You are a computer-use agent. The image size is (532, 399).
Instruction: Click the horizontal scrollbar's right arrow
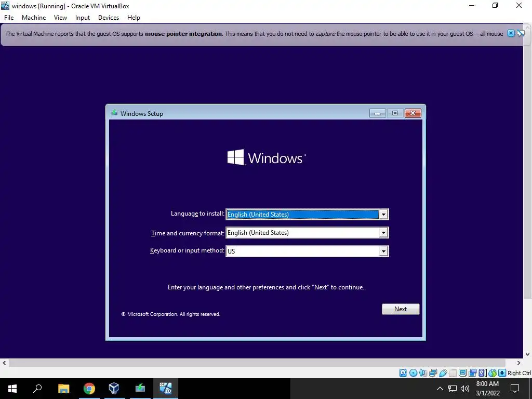[519, 363]
